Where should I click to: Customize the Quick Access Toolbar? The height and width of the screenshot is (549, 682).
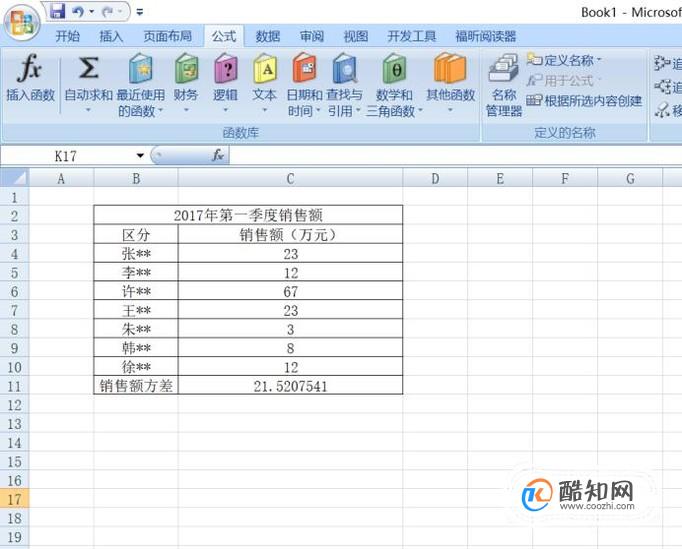140,12
